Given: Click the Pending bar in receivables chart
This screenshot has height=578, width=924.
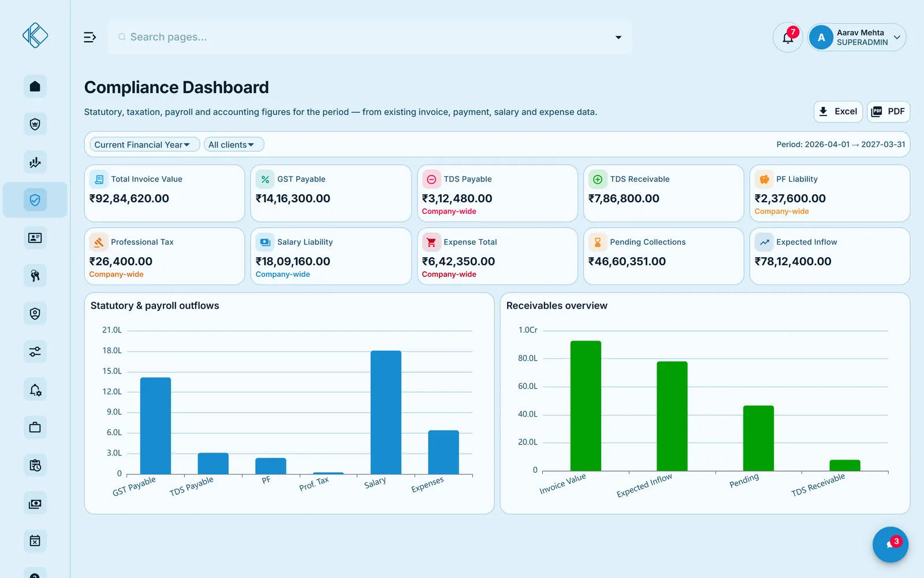Looking at the screenshot, I should pyautogui.click(x=758, y=438).
